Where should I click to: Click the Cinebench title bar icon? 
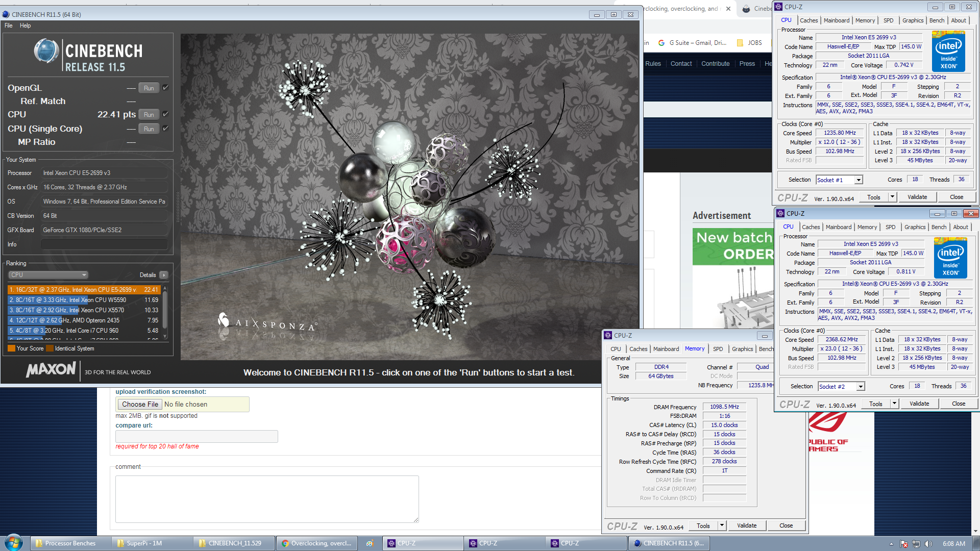pos(6,14)
